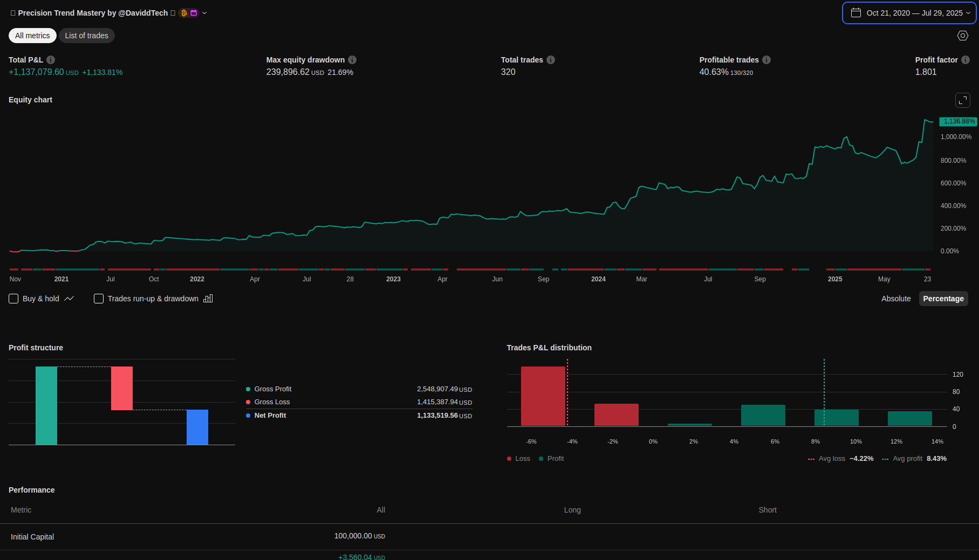Expand the equity chart to fullscreen
The width and height of the screenshot is (979, 560).
click(962, 100)
